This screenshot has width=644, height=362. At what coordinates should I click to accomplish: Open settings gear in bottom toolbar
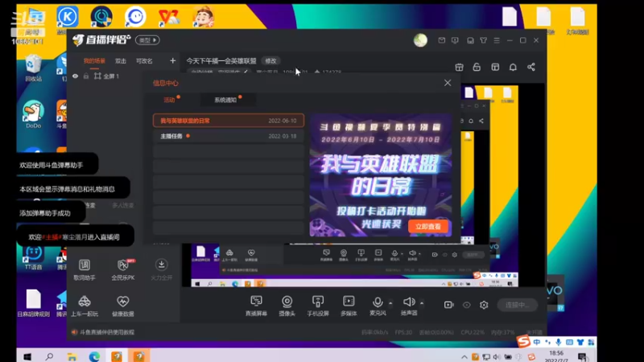click(x=484, y=305)
